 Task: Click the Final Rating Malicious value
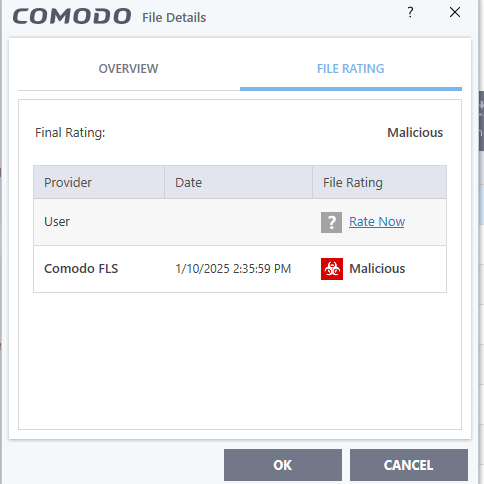click(x=415, y=133)
